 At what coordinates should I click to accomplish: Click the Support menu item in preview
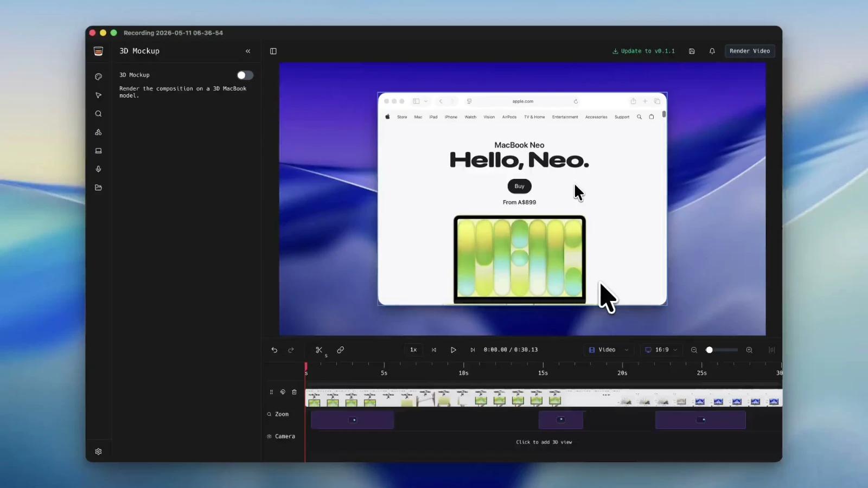[x=622, y=117]
